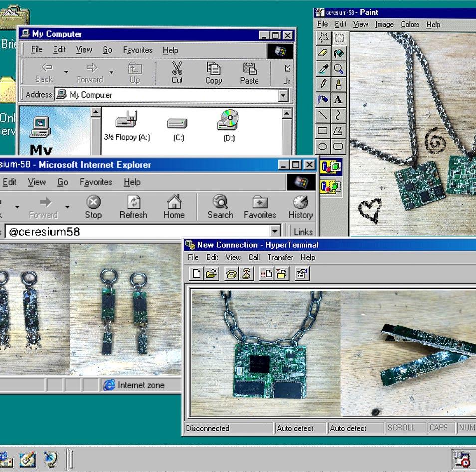Click New file icon in HyperTerminal toolbar
This screenshot has height=472, width=476.
[197, 274]
